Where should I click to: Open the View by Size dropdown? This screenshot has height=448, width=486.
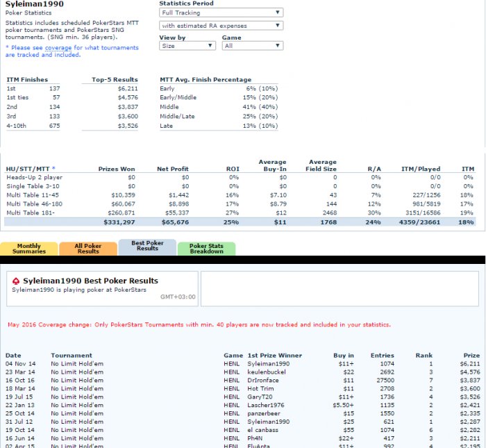coord(187,46)
